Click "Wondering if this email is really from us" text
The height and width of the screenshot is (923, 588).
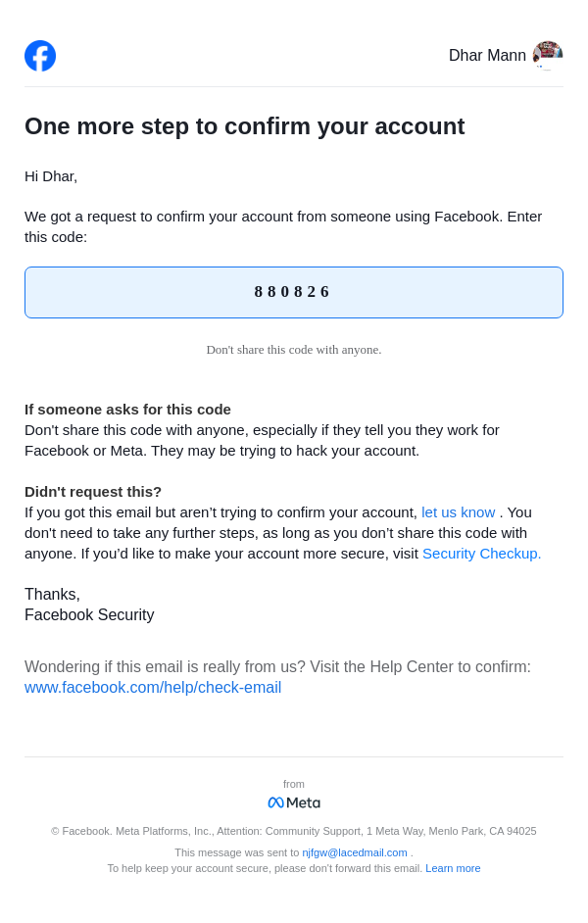click(x=277, y=667)
